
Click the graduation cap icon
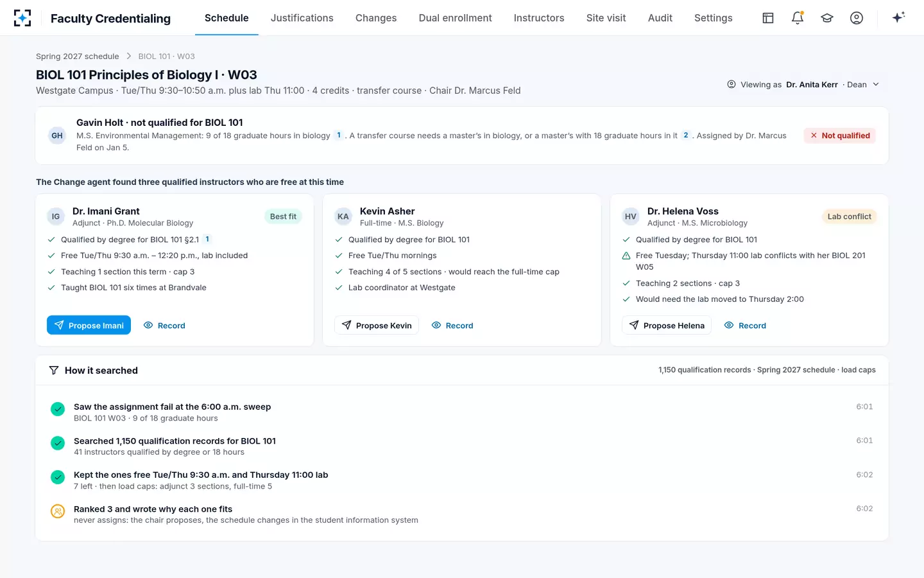pos(827,18)
